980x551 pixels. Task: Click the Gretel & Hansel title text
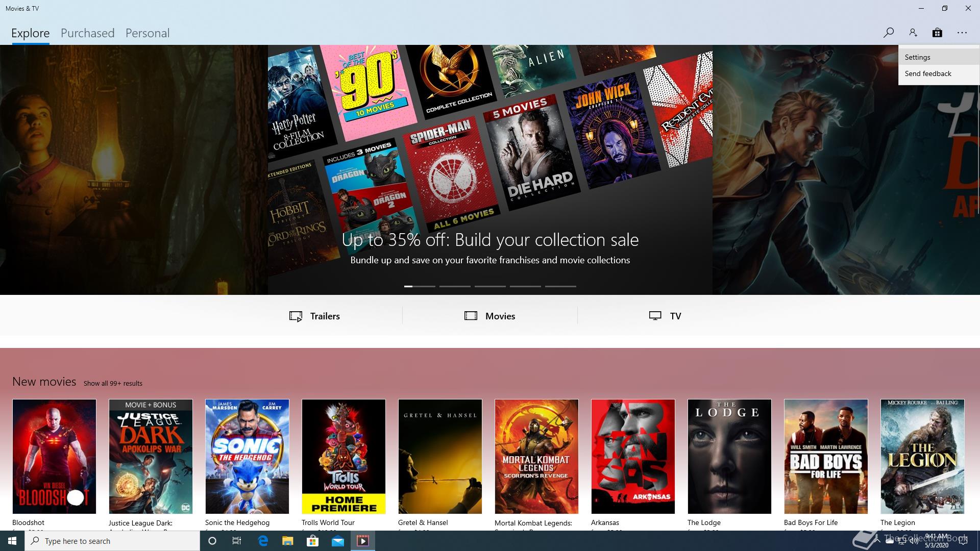[423, 522]
